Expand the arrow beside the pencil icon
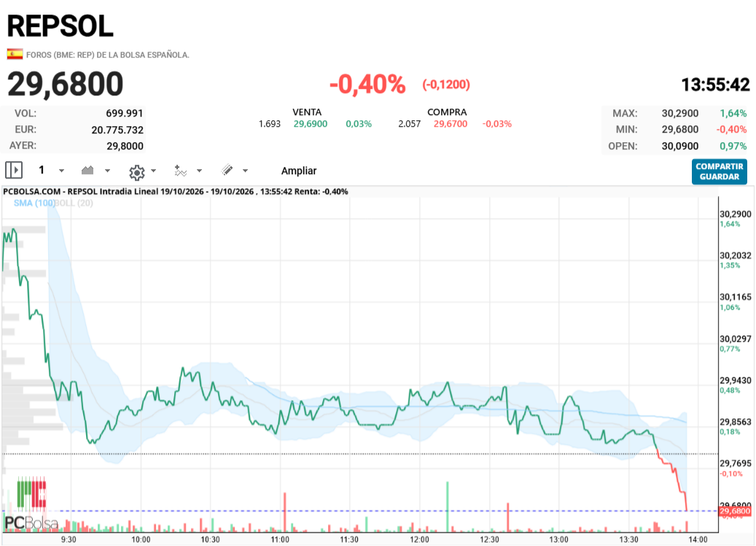Image resolution: width=756 pixels, height=546 pixels. click(246, 171)
